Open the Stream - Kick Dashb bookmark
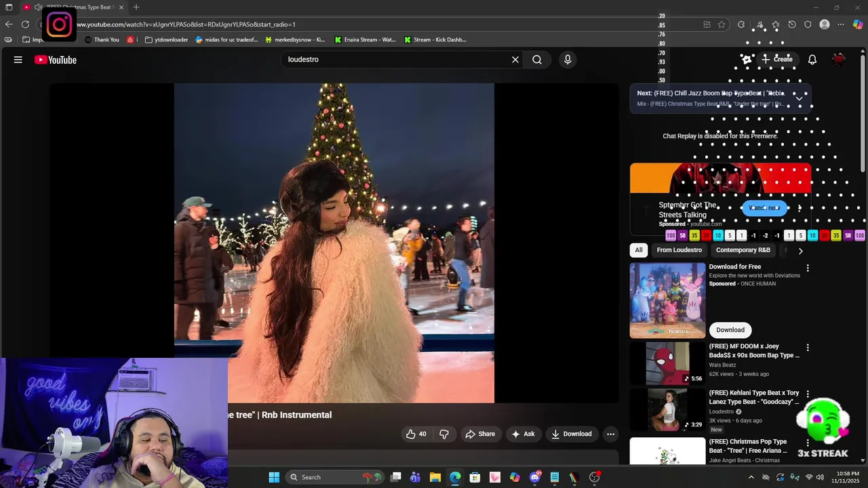This screenshot has height=488, width=868. point(435,40)
